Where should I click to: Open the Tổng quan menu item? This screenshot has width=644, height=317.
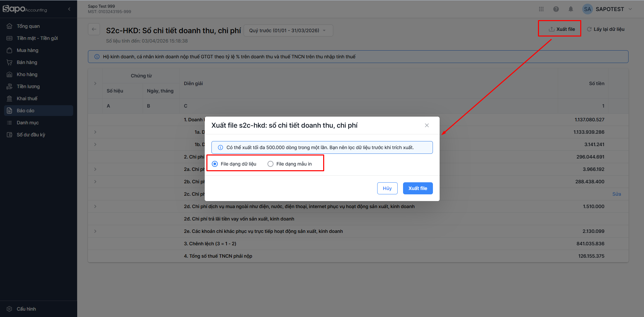28,26
